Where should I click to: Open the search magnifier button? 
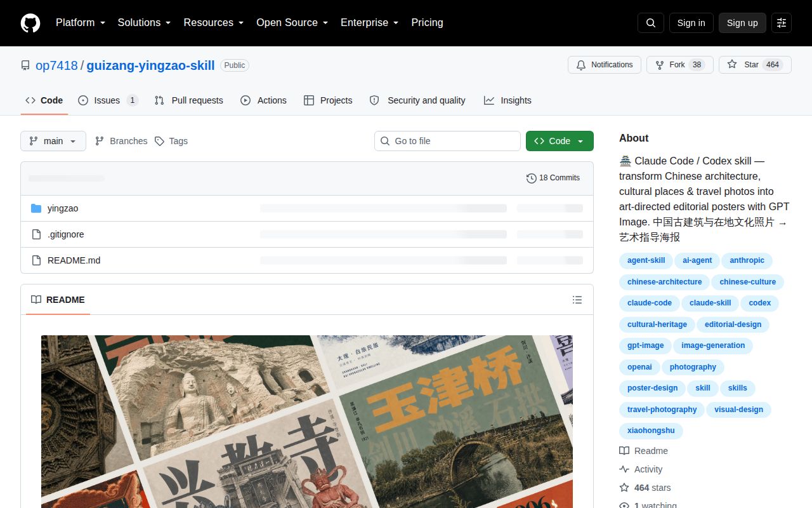coord(651,23)
